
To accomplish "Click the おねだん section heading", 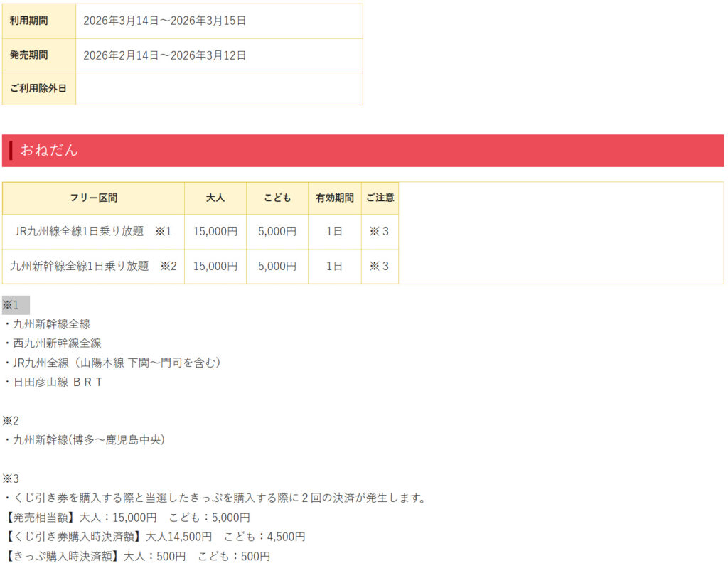I will click(49, 151).
